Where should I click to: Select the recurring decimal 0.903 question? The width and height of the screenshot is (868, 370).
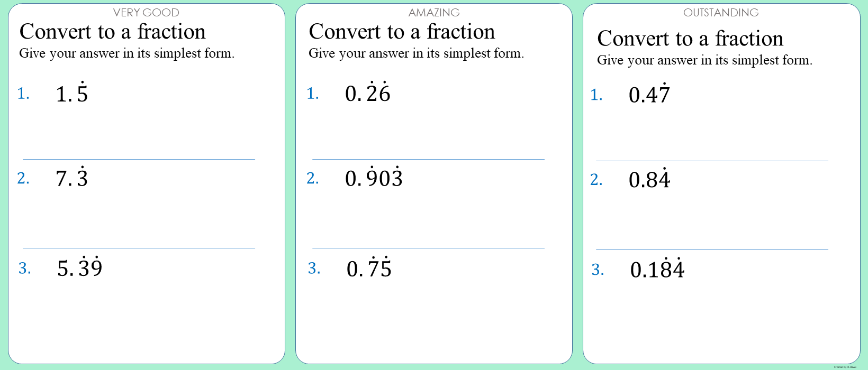pyautogui.click(x=374, y=178)
